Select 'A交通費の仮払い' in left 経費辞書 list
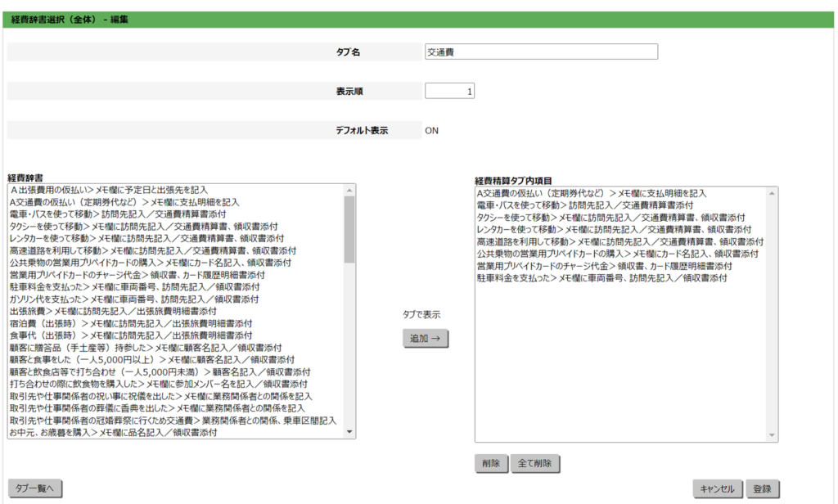Image resolution: width=838 pixels, height=504 pixels. tap(177, 202)
